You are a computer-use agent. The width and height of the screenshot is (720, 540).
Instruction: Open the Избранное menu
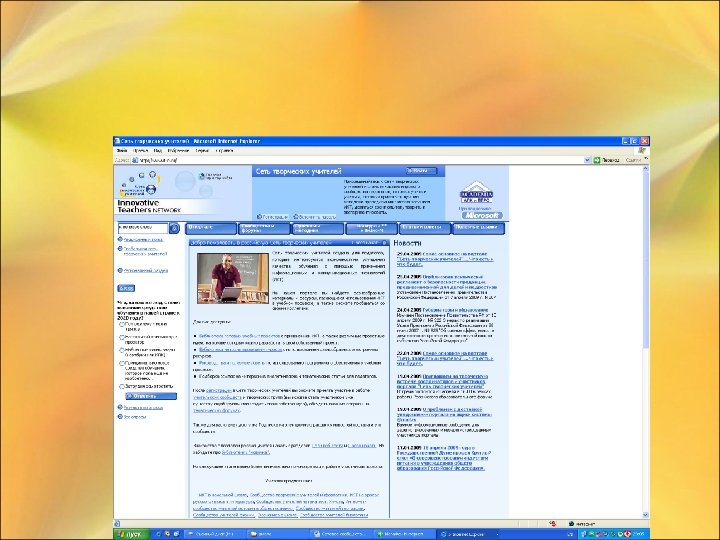tap(178, 151)
